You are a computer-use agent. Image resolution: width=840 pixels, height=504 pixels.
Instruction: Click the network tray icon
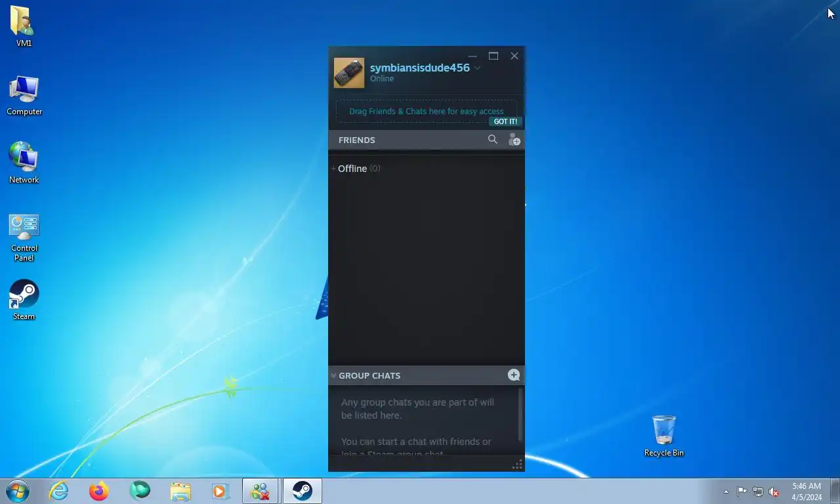coord(758,492)
